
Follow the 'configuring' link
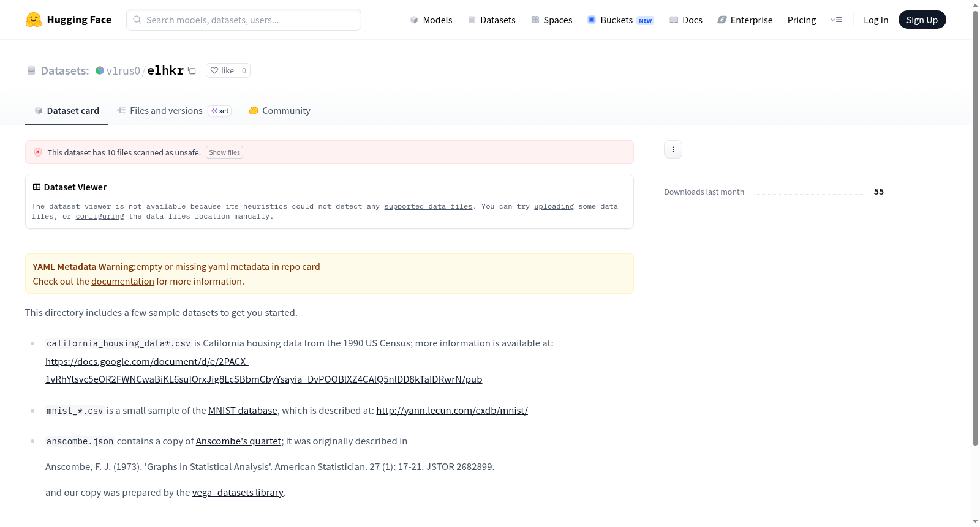pyautogui.click(x=100, y=217)
